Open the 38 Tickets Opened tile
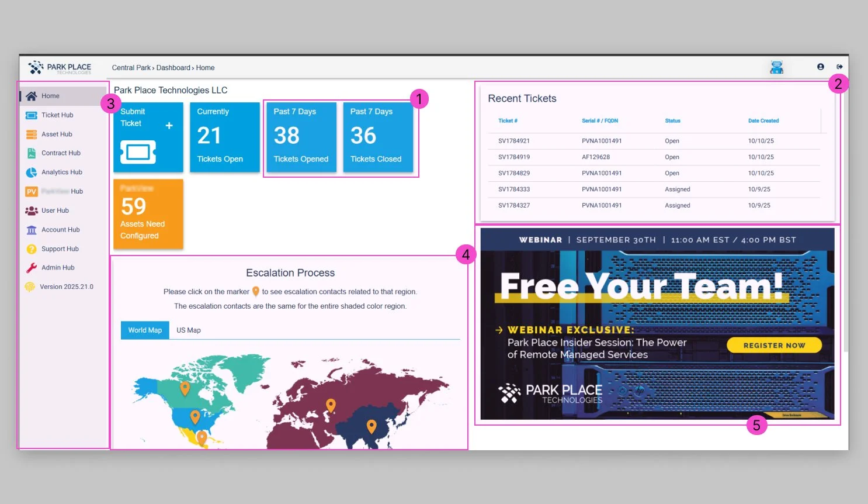This screenshot has height=504, width=868. click(301, 137)
